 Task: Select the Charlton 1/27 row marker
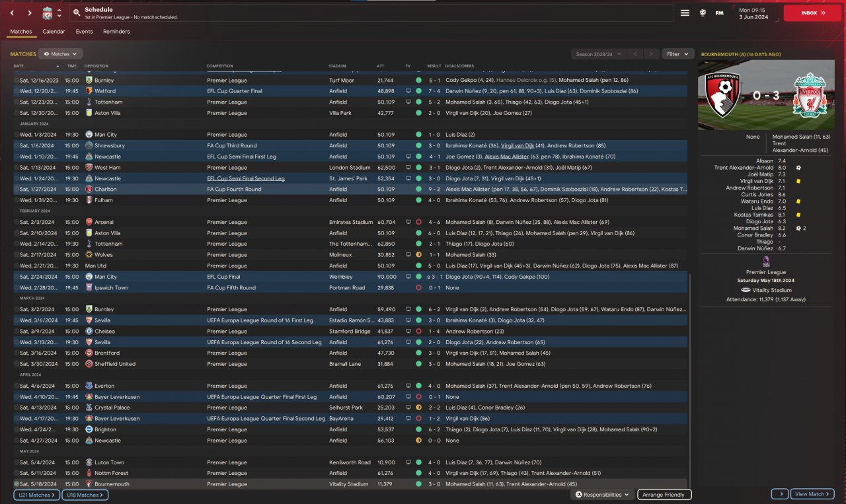coord(17,189)
